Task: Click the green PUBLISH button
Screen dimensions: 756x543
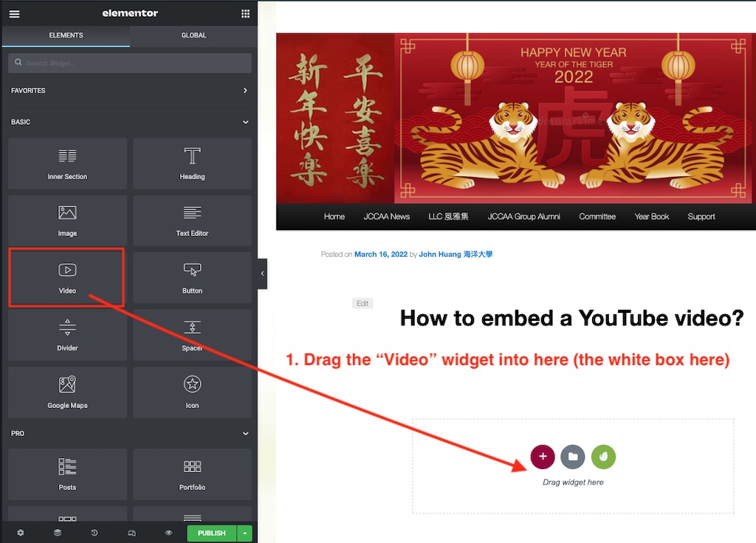Action: [212, 533]
